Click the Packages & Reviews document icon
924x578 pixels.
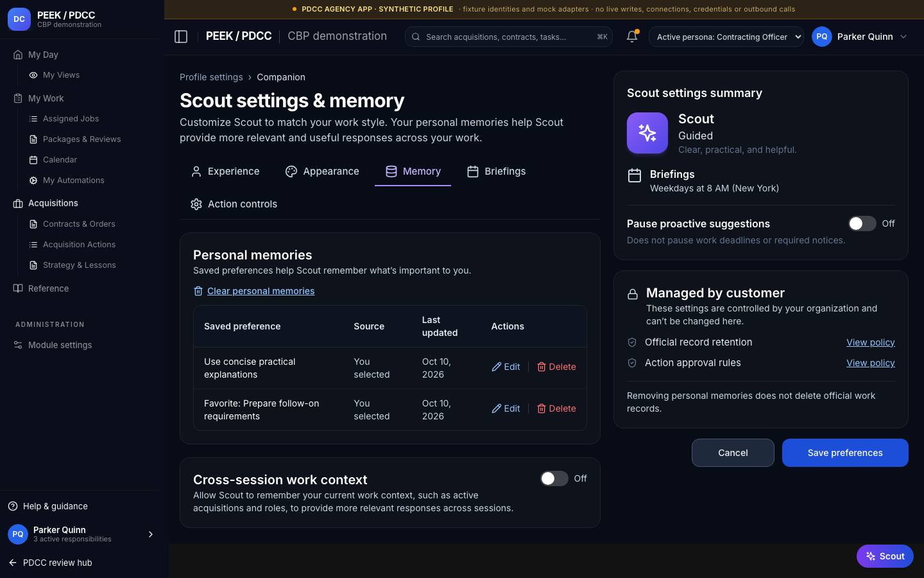click(33, 139)
